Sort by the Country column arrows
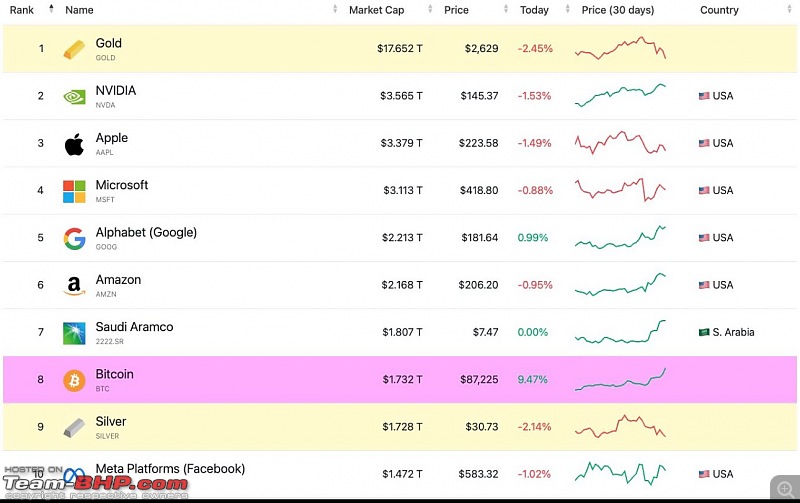The image size is (800, 503). [x=791, y=9]
